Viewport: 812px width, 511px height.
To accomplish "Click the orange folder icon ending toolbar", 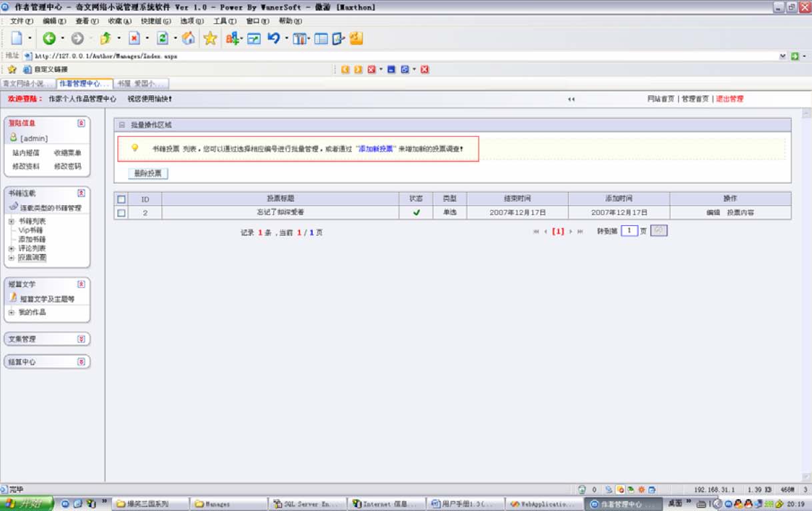I will (x=356, y=39).
